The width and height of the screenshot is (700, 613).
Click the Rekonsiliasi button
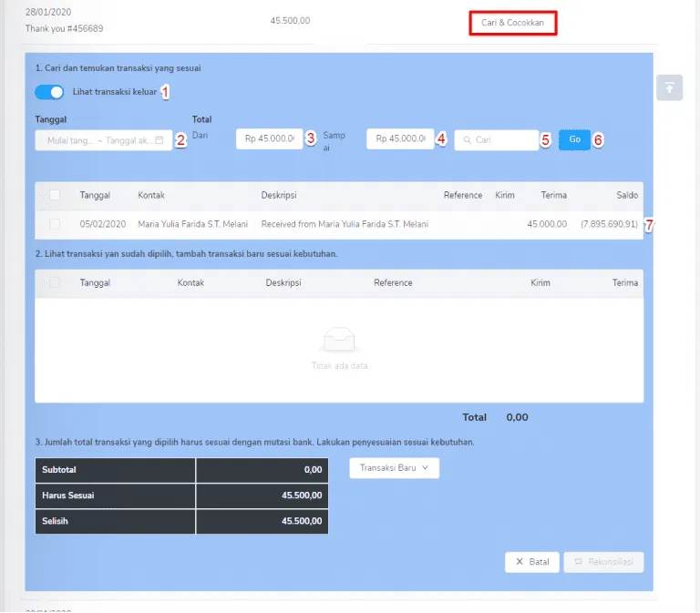(603, 562)
